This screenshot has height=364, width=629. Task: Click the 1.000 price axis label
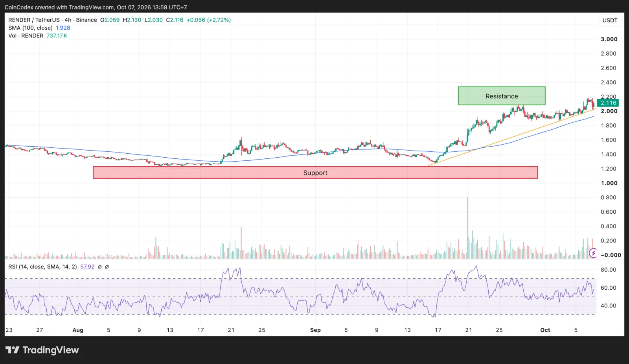click(x=609, y=183)
